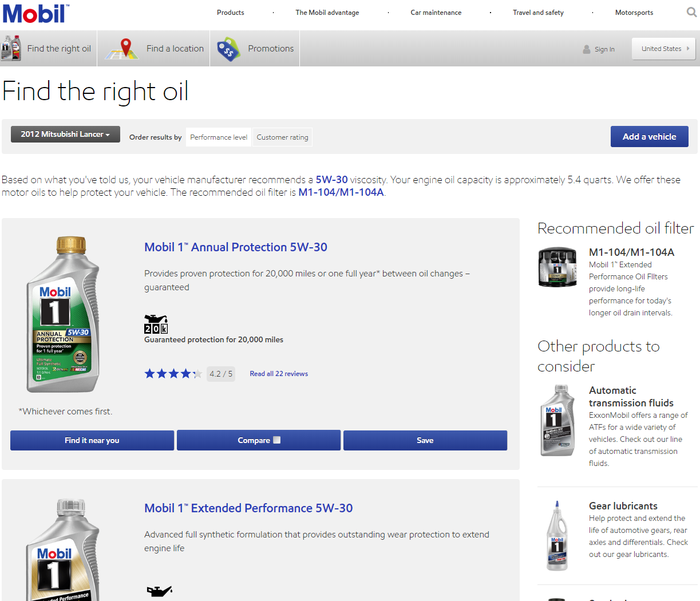Click the 4.2 / 5 rating badge
This screenshot has width=700, height=601.
[220, 374]
